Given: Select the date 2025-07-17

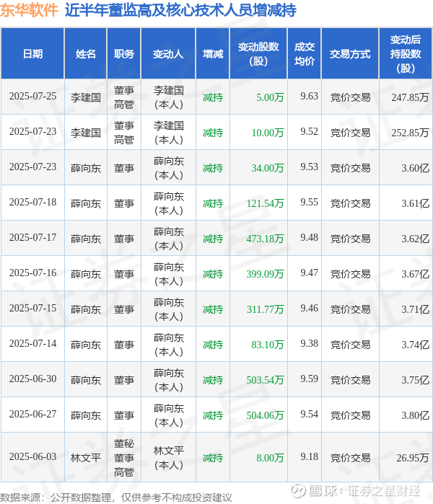Looking at the screenshot, I should click(32, 238).
